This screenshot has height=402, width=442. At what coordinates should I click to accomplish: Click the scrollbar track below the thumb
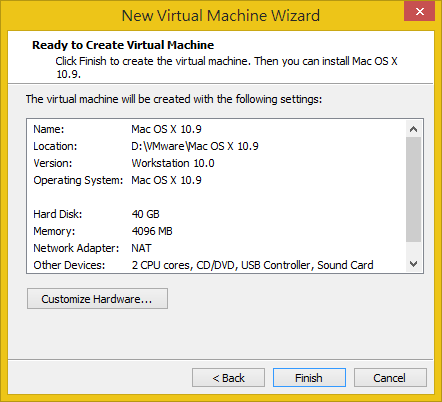tap(414, 249)
